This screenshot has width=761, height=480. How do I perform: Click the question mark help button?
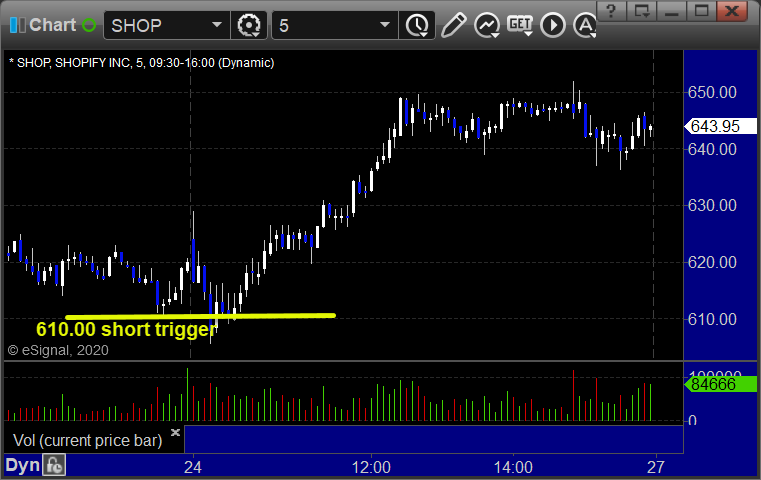611,11
